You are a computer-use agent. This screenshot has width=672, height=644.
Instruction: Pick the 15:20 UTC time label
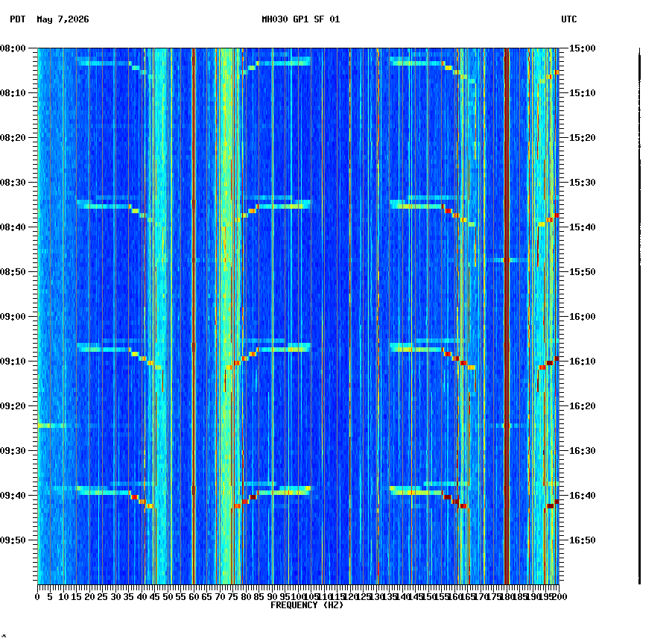(583, 138)
